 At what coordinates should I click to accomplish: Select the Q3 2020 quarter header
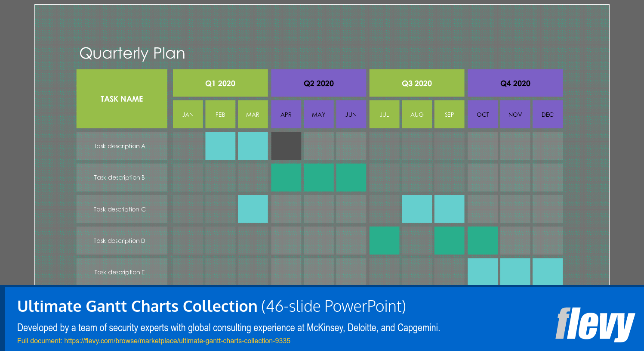(417, 83)
